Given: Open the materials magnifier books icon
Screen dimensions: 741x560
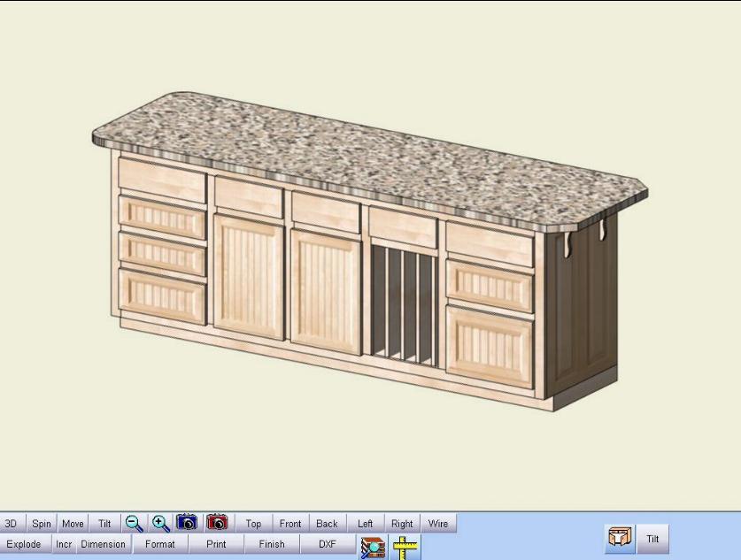Looking at the screenshot, I should coord(373,548).
